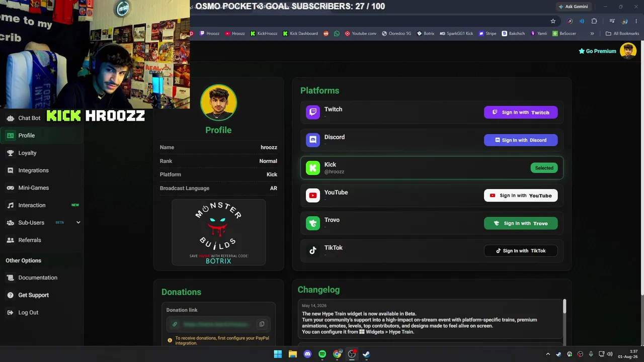Open the Stripe bookmark

(x=488, y=34)
